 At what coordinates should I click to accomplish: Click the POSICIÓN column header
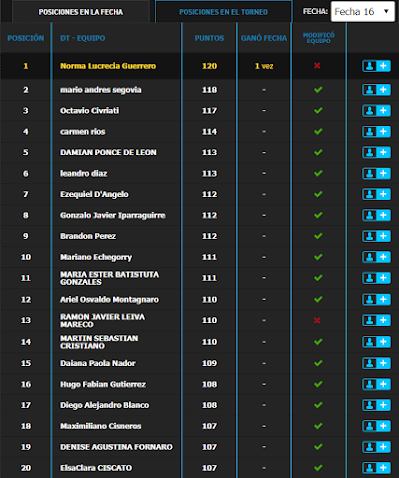(x=26, y=38)
